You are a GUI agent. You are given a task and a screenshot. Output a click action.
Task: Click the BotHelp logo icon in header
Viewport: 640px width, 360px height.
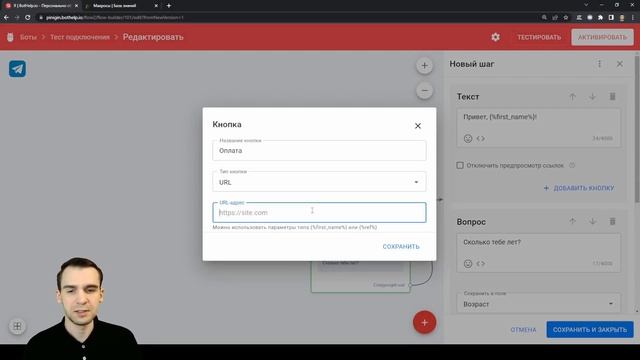10,37
